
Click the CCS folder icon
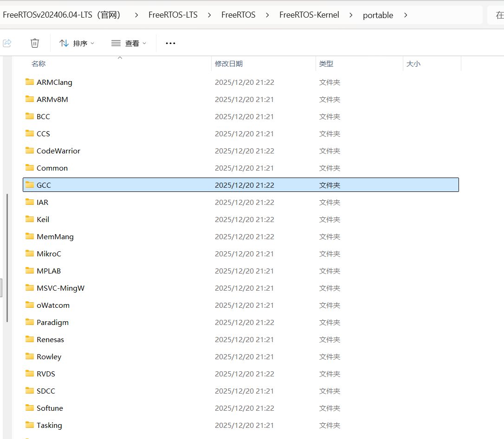[30, 133]
